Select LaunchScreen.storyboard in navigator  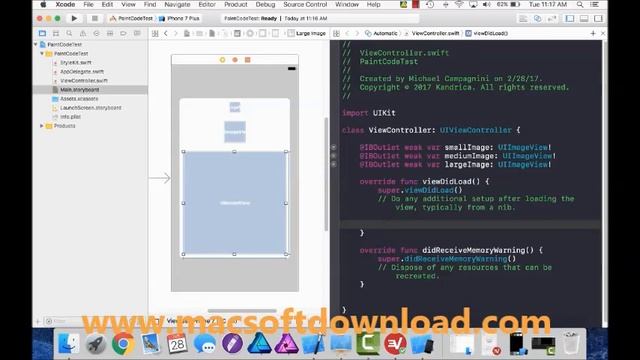point(90,108)
